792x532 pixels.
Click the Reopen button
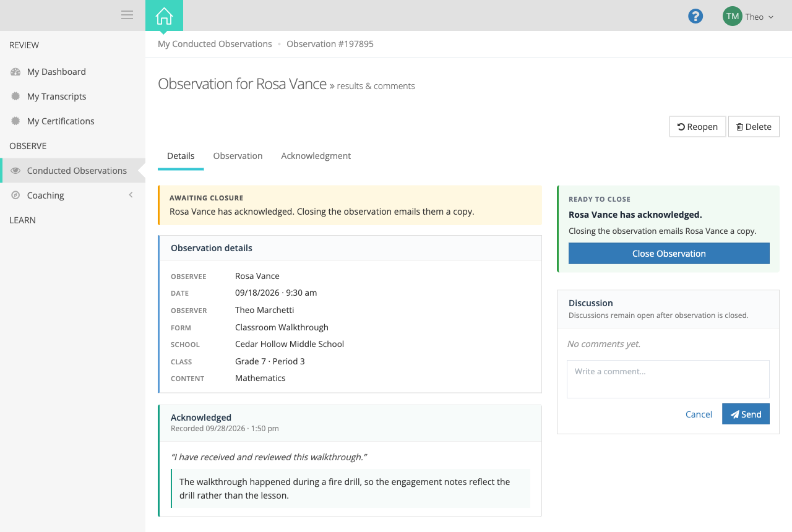coord(697,127)
